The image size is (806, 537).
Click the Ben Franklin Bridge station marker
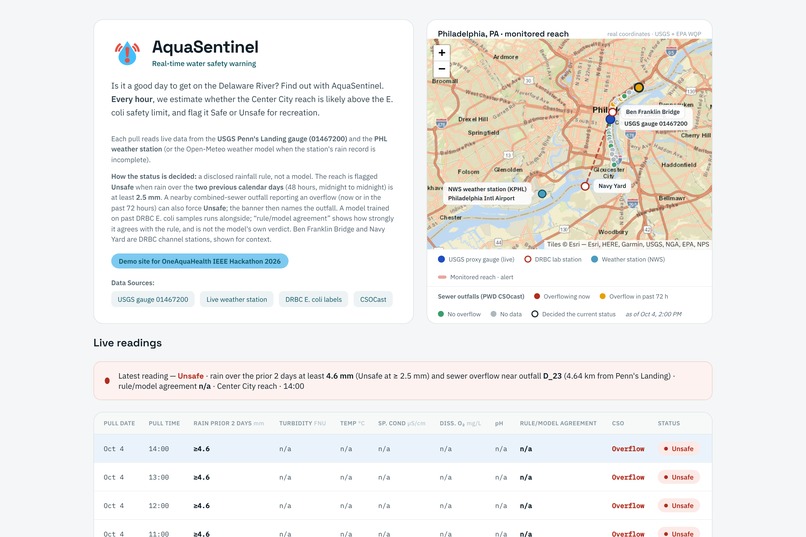click(x=612, y=112)
